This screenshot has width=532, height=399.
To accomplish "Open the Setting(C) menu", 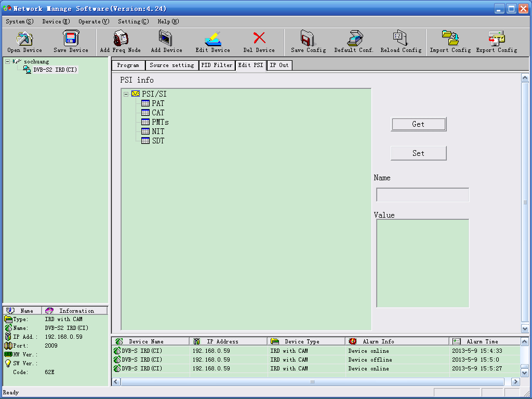I will [x=134, y=21].
